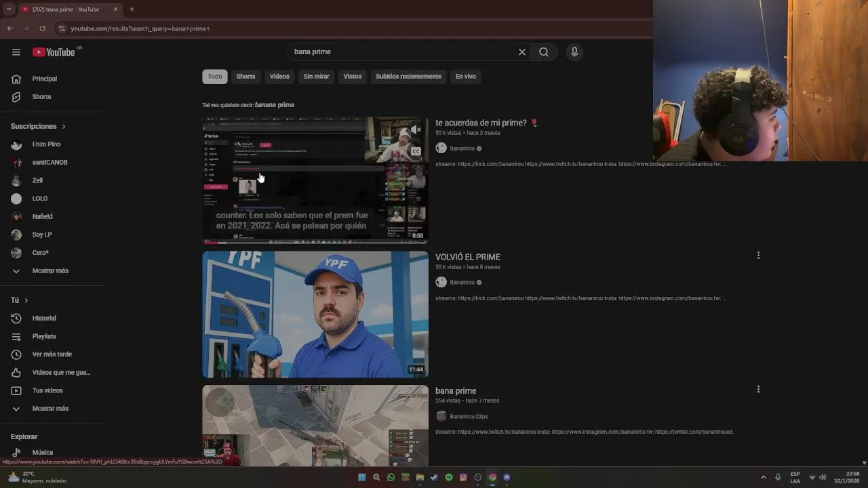Viewport: 868px width, 488px height.
Task: Open Música under Explorar
Action: [52, 452]
